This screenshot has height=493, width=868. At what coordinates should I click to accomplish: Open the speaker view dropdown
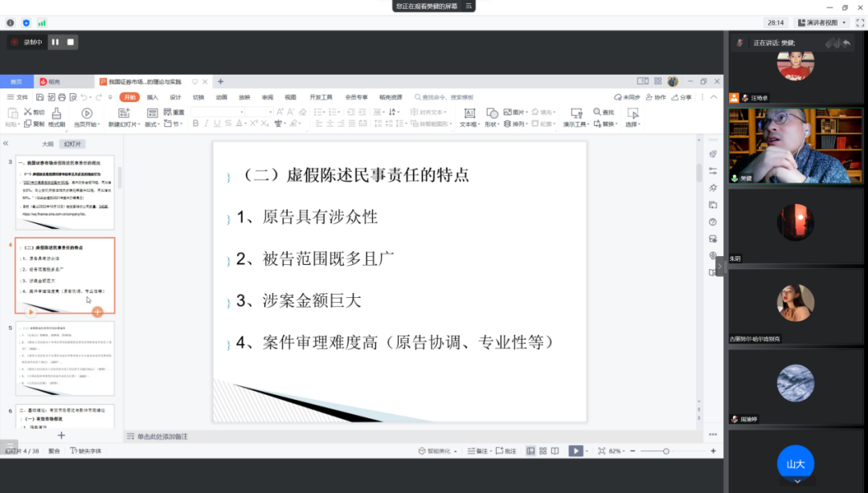pyautogui.click(x=822, y=22)
